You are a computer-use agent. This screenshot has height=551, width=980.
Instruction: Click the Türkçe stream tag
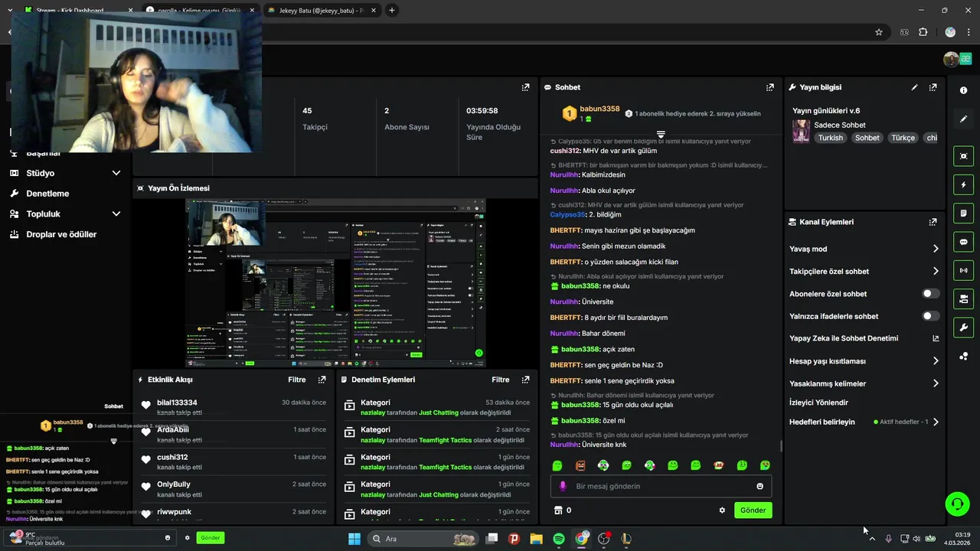pyautogui.click(x=903, y=138)
